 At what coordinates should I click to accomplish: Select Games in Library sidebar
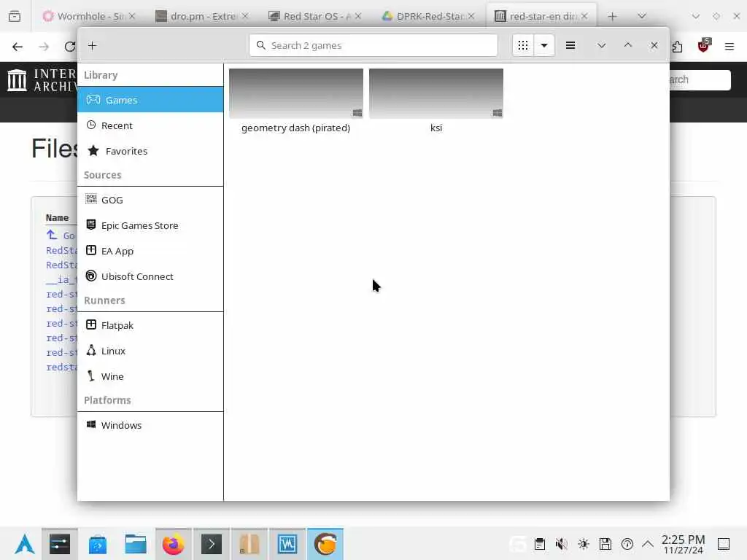(x=150, y=99)
